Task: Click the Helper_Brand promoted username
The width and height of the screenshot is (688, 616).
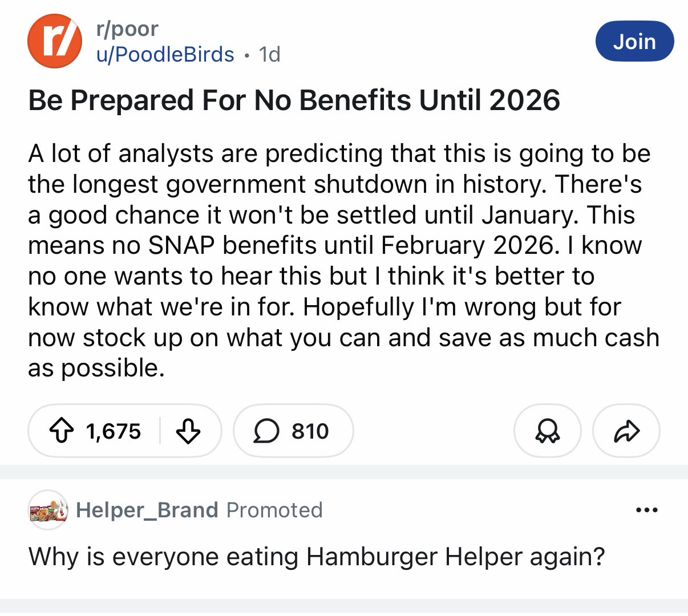Action: click(147, 509)
